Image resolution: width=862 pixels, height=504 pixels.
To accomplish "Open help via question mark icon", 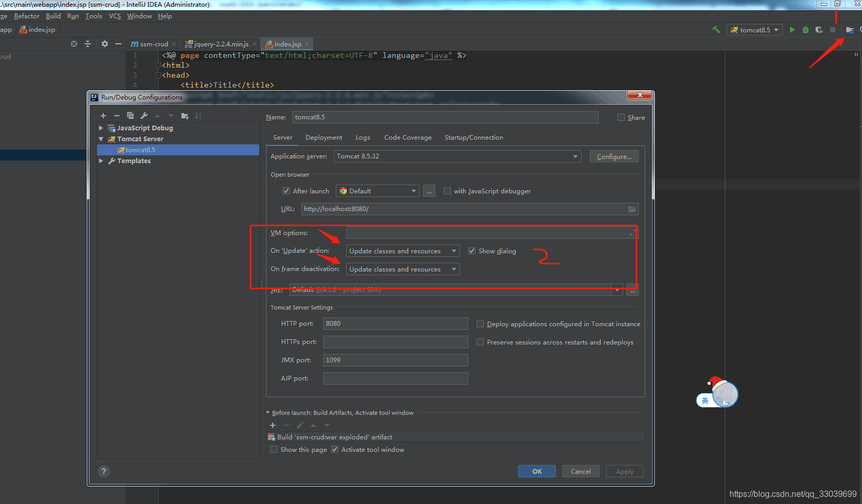I will click(104, 472).
